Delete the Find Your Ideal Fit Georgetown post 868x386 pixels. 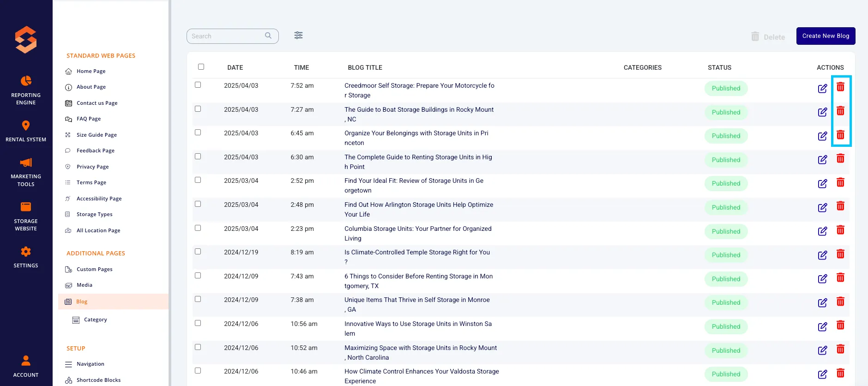point(840,182)
